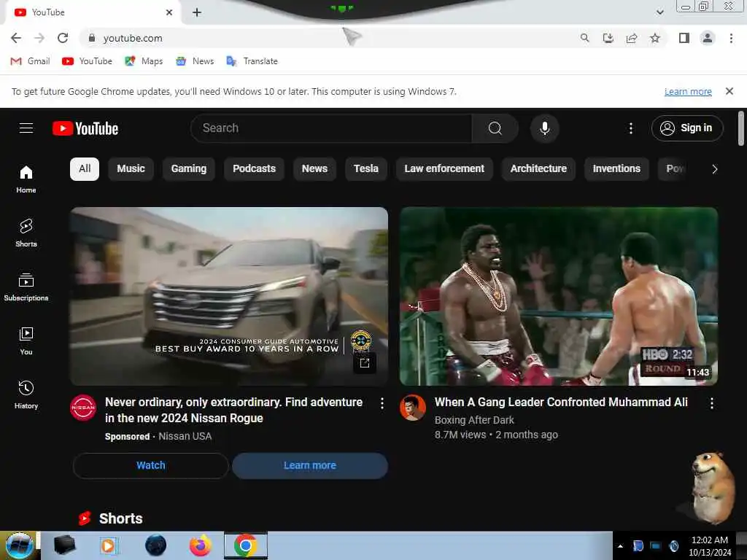Select the News filter chip
This screenshot has height=560, width=747.
pos(314,169)
